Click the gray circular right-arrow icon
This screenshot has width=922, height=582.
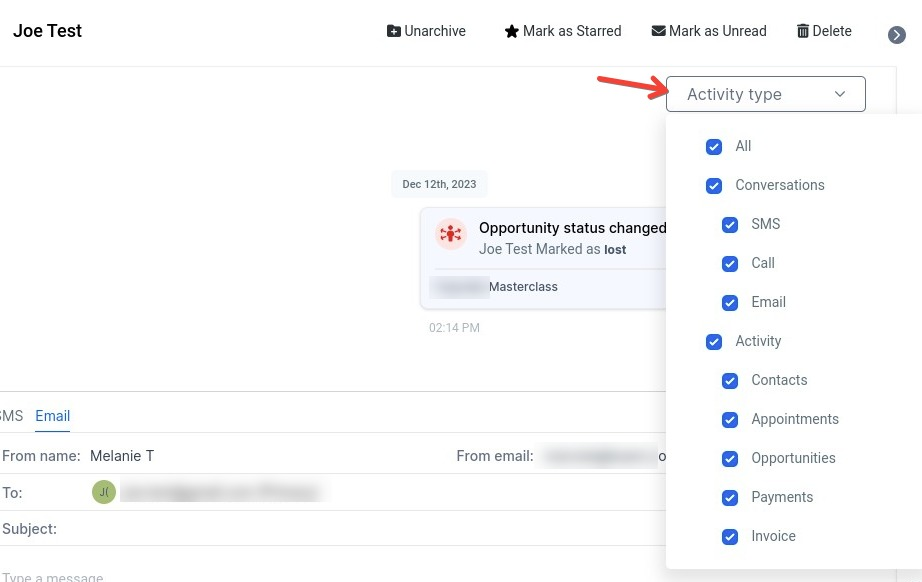tap(897, 35)
